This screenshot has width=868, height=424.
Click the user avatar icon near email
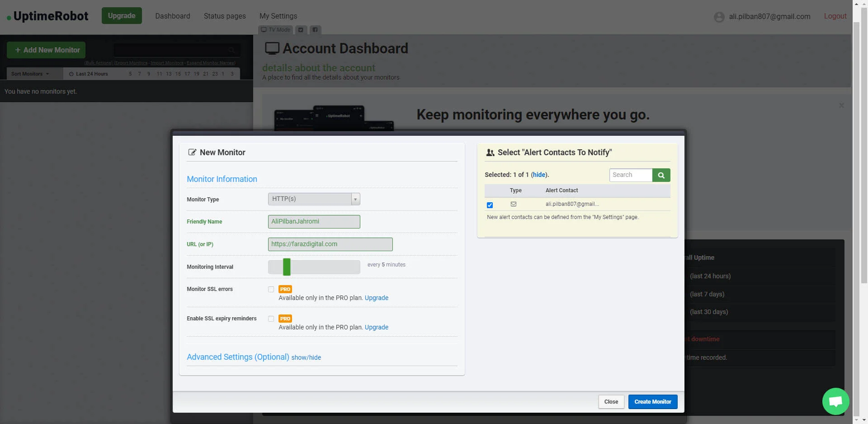tap(719, 17)
